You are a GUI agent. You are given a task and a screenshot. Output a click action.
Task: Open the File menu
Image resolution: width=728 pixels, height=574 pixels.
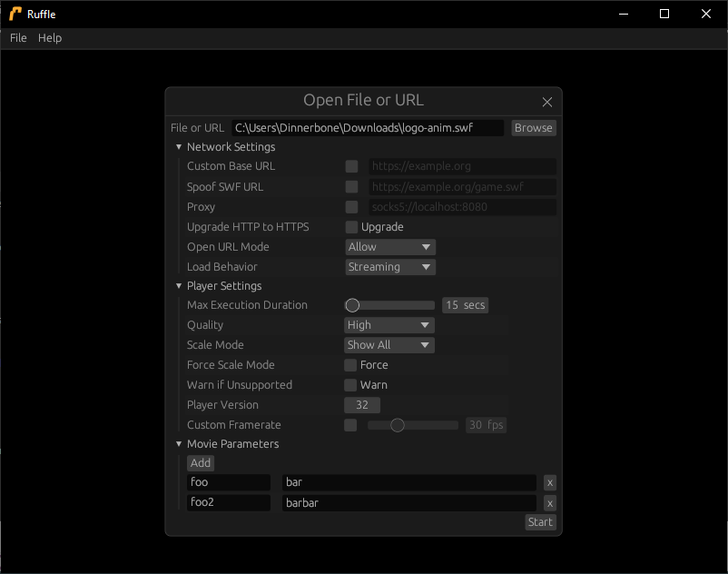point(18,38)
